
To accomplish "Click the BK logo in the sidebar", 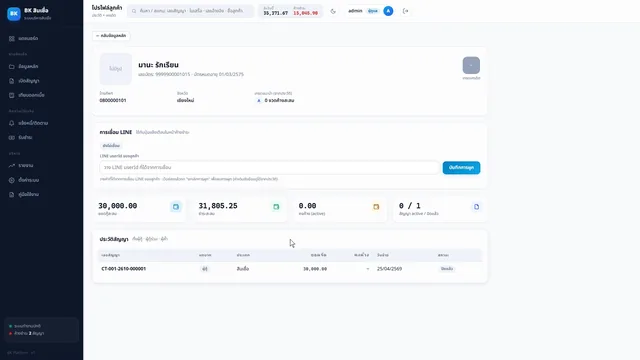I will [14, 13].
